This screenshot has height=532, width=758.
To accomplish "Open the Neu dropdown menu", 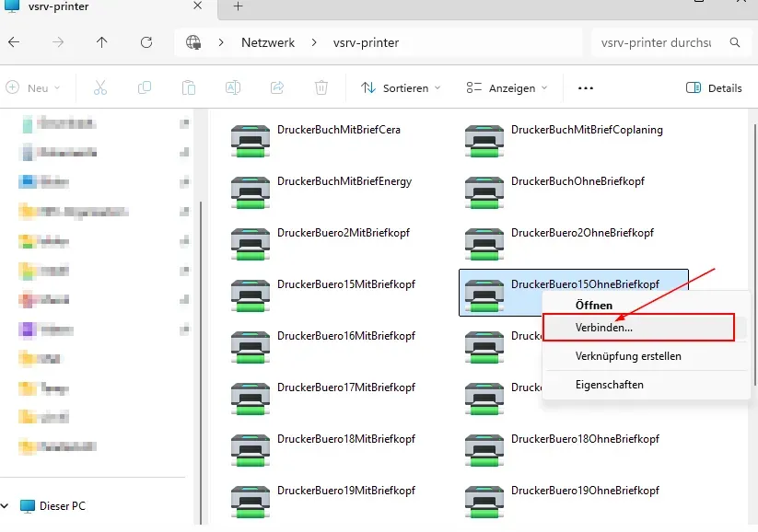I will tap(32, 88).
